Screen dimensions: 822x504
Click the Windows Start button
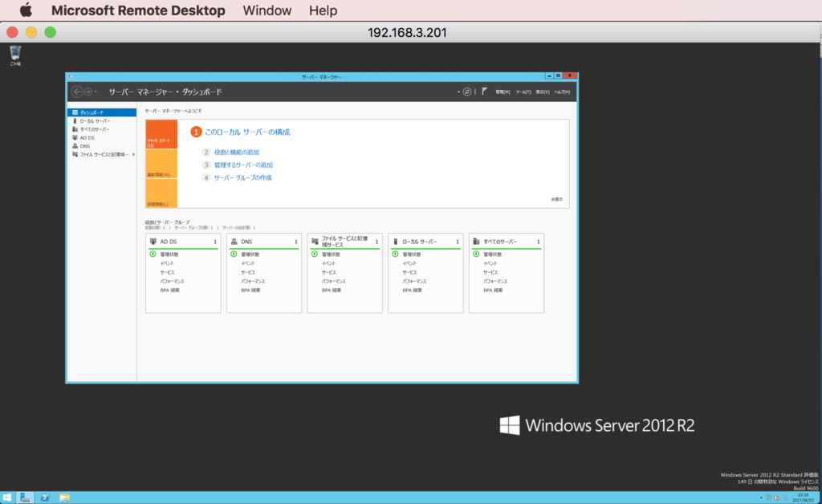(x=6, y=498)
